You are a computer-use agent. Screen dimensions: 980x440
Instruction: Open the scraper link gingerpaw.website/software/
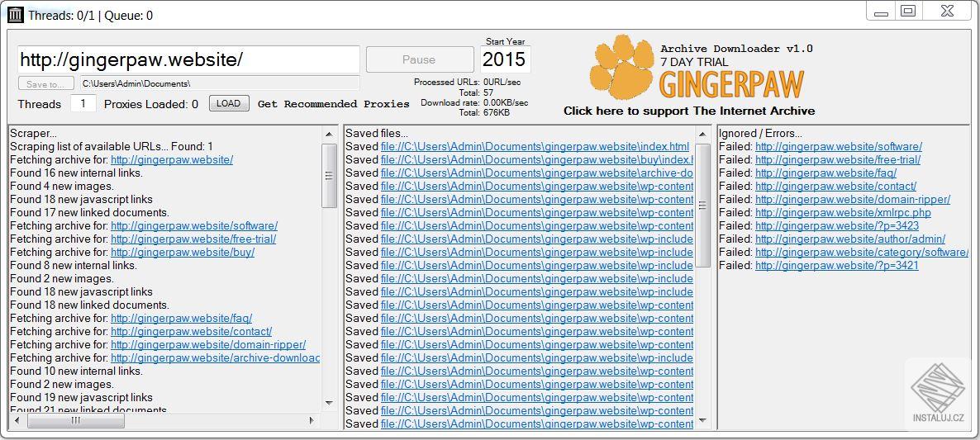(194, 226)
